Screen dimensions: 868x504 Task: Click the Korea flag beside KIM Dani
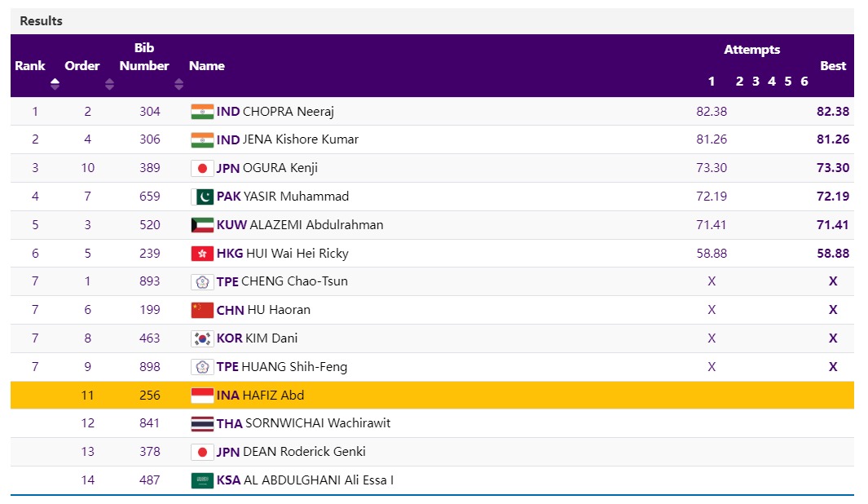tap(201, 338)
